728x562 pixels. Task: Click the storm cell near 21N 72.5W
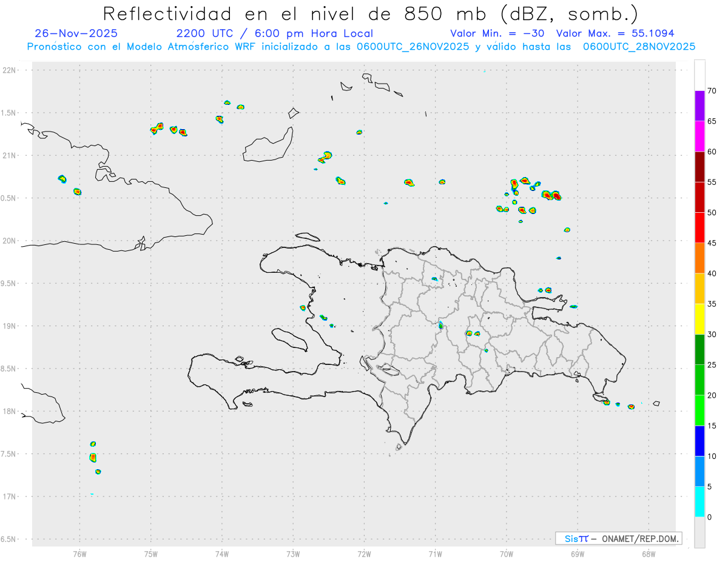326,158
